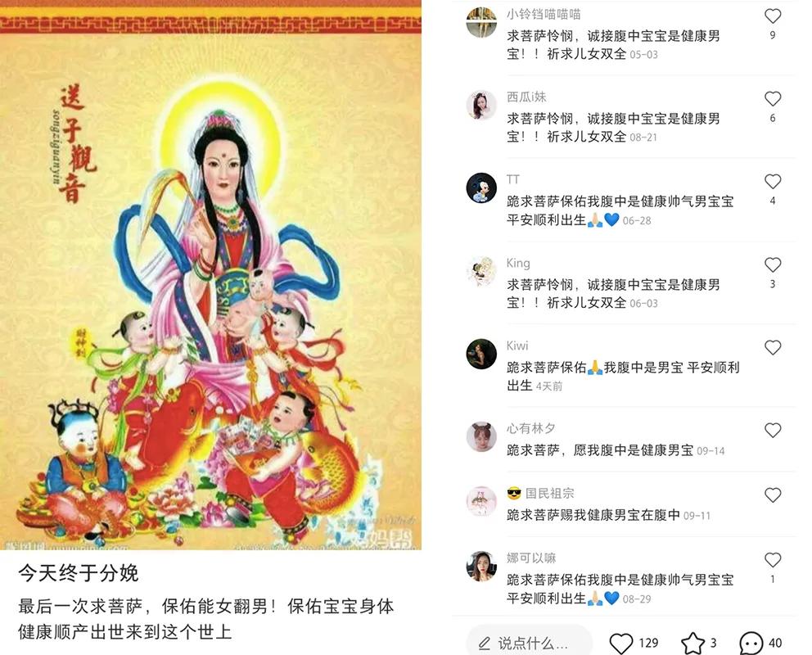Open the username 国民祖宗
812x655 pixels.
(x=549, y=493)
